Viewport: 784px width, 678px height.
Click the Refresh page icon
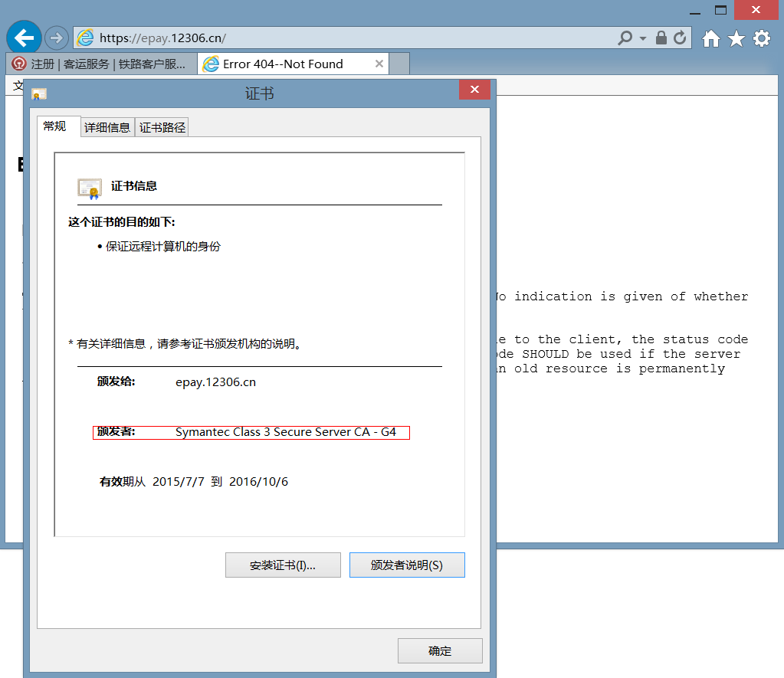(680, 38)
